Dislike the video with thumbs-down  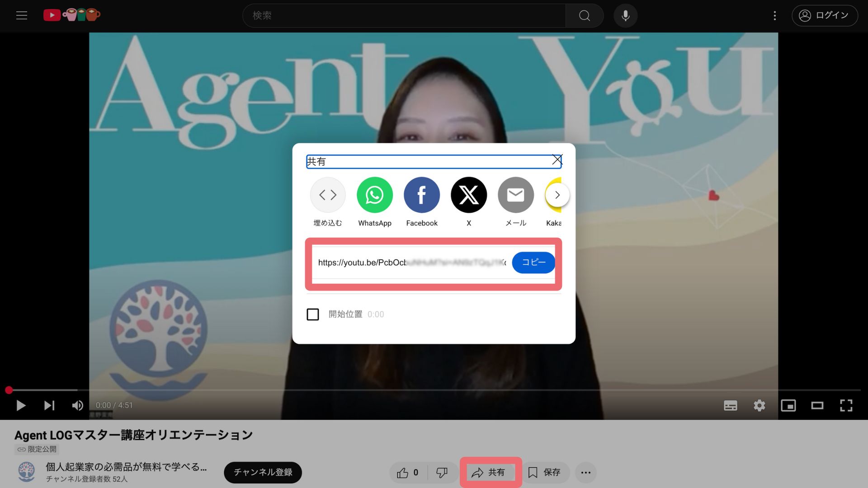[442, 473]
